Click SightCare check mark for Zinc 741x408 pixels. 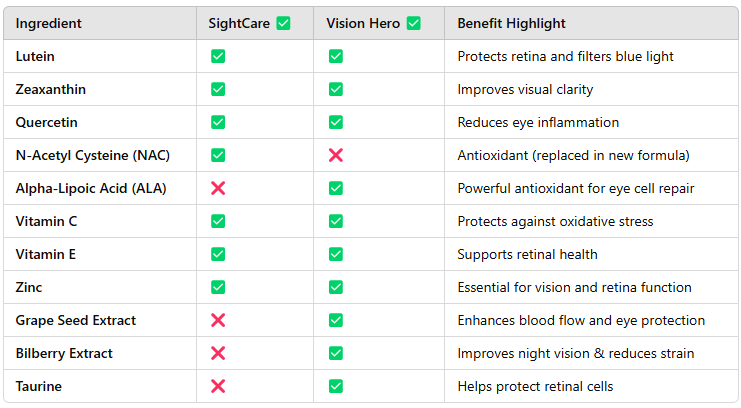pyautogui.click(x=218, y=287)
